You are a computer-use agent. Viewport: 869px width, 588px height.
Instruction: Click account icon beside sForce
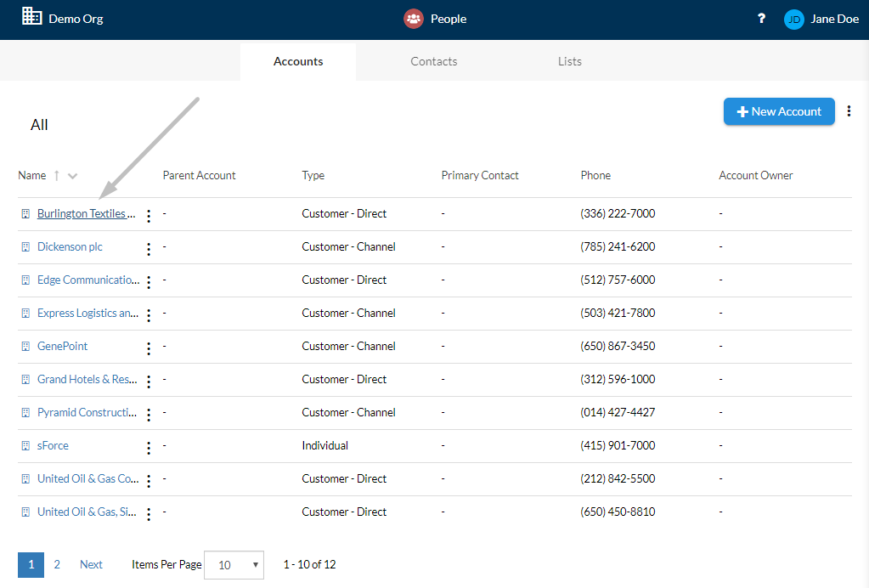click(25, 445)
